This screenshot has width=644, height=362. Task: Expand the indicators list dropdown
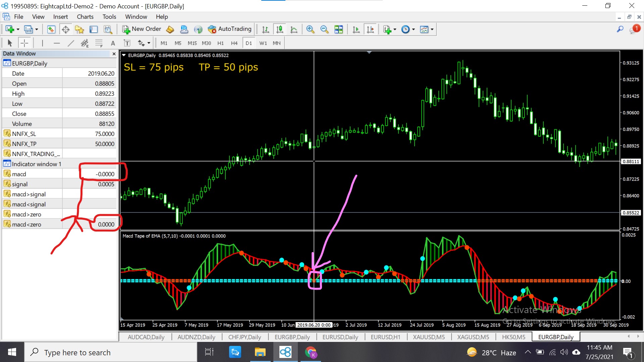tap(395, 29)
